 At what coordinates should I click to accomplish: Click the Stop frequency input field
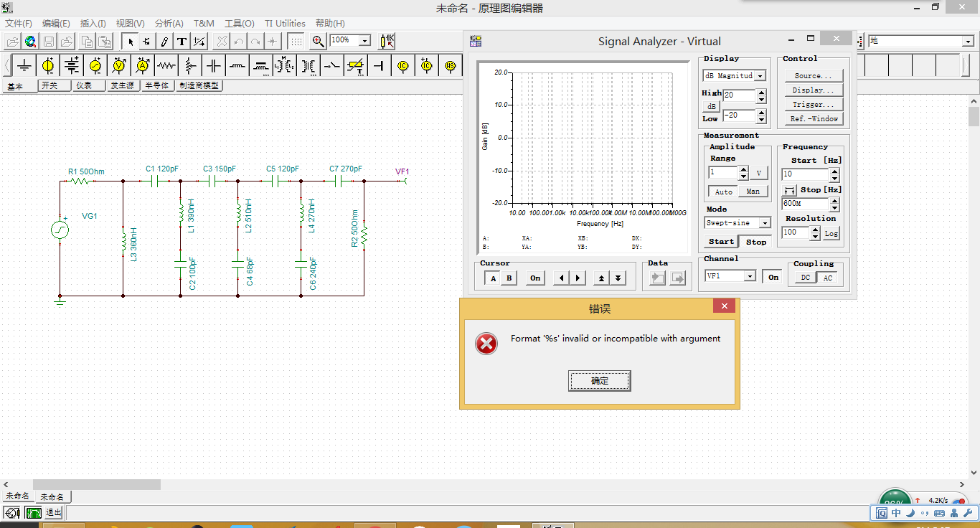pyautogui.click(x=805, y=204)
